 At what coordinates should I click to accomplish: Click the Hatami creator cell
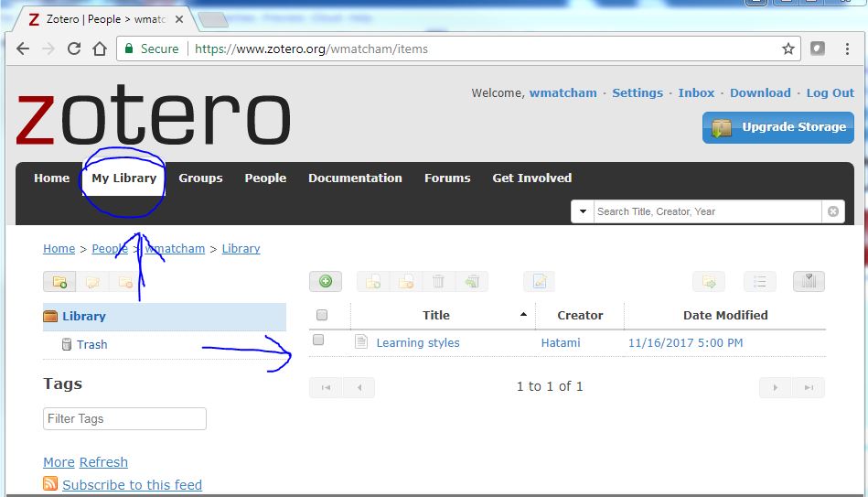[x=560, y=343]
